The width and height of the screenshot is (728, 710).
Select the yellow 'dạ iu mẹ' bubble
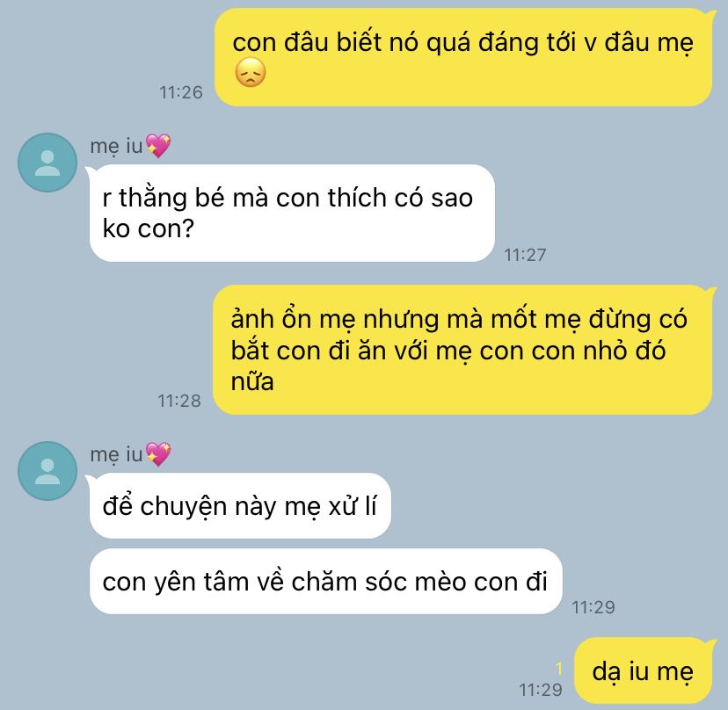(x=643, y=670)
